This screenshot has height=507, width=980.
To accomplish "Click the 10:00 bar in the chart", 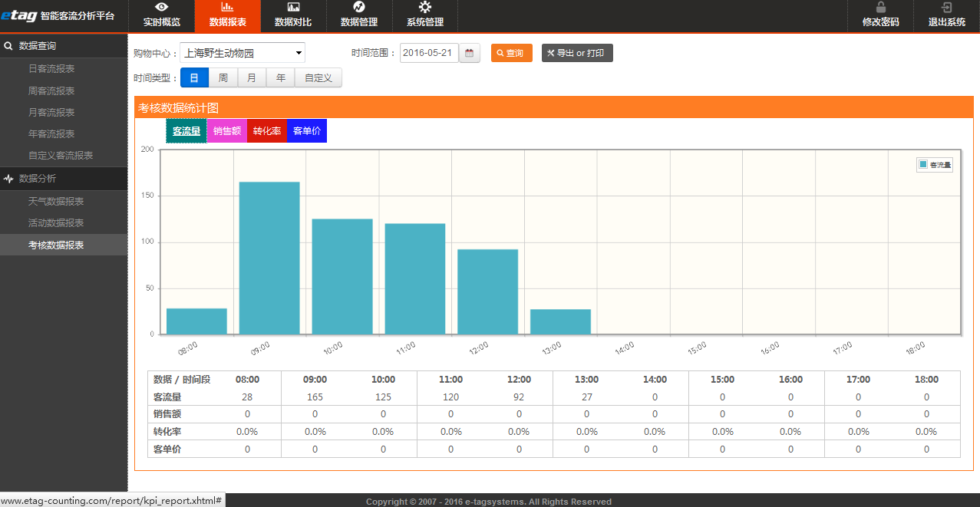I will 342,276.
